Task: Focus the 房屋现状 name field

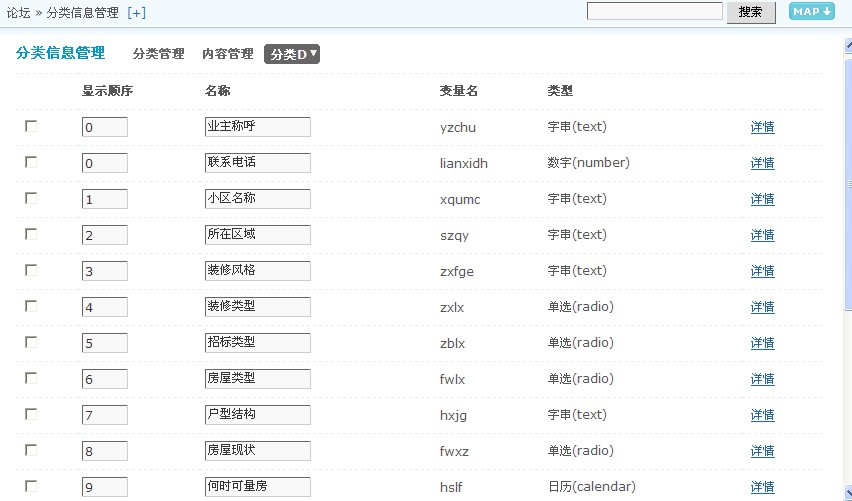Action: [258, 451]
